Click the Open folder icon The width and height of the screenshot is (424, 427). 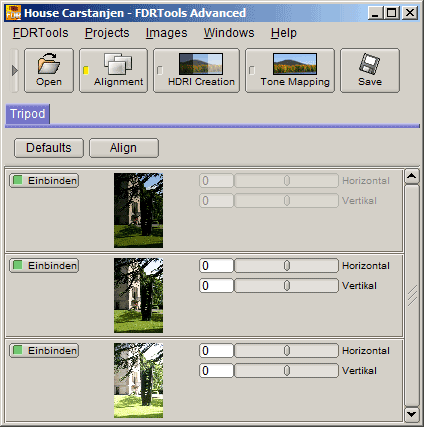pos(49,63)
